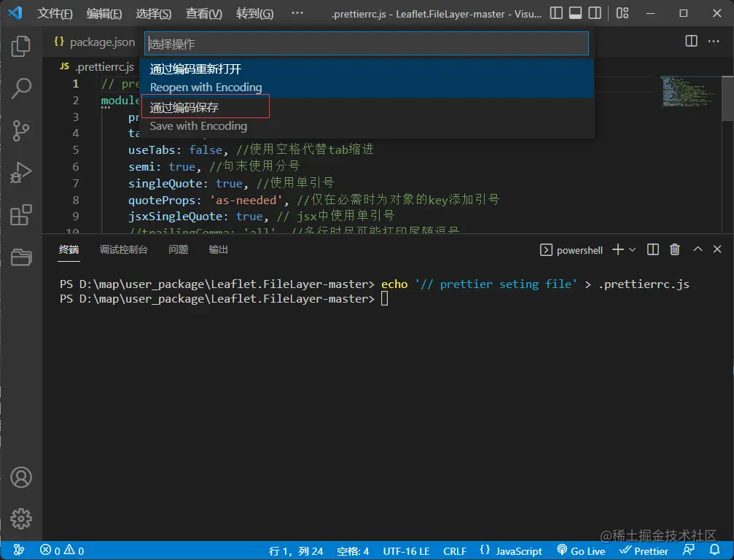Open the View menu 查看(V)
The width and height of the screenshot is (734, 560).
[x=204, y=14]
